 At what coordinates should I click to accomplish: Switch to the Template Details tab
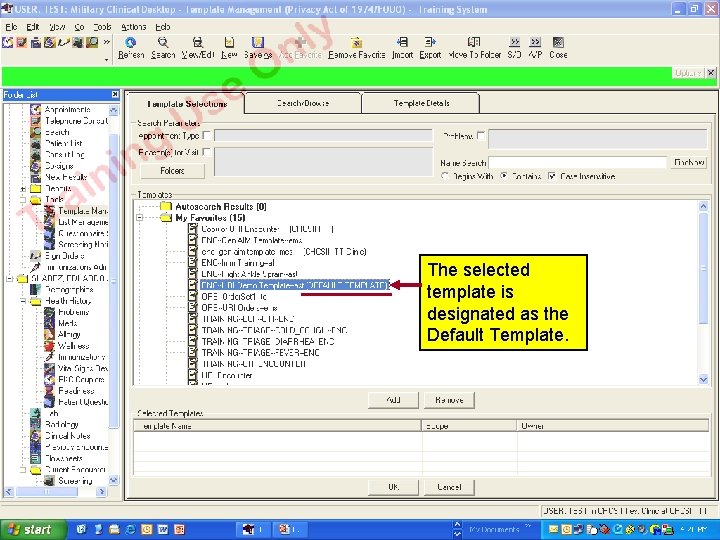click(421, 103)
